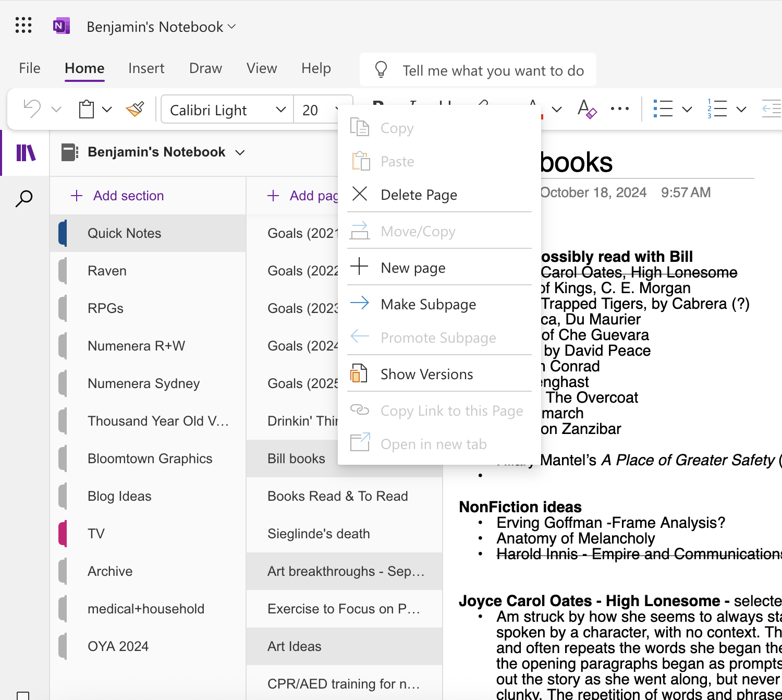Open the Draw ribbon tab
The height and width of the screenshot is (700, 782).
(205, 68)
